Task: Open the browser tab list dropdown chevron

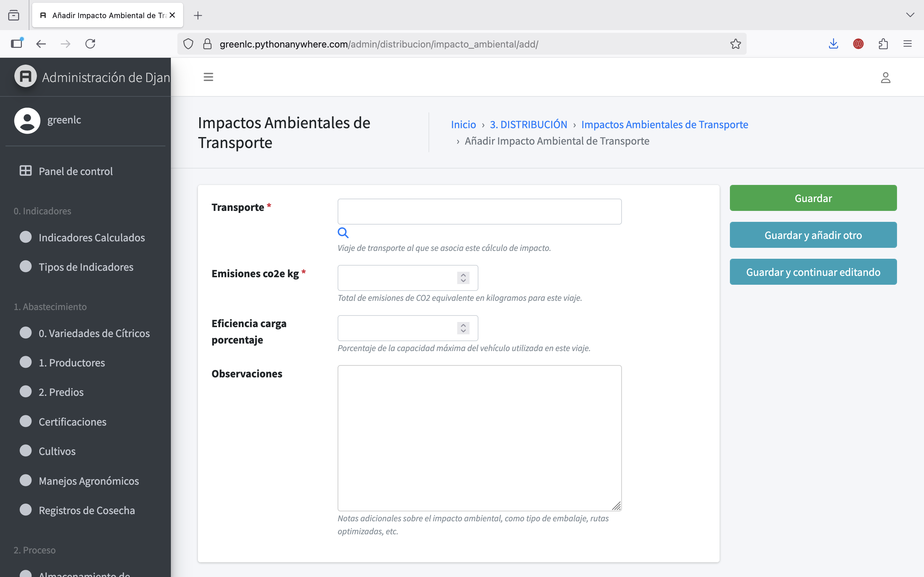Action: pyautogui.click(x=911, y=15)
